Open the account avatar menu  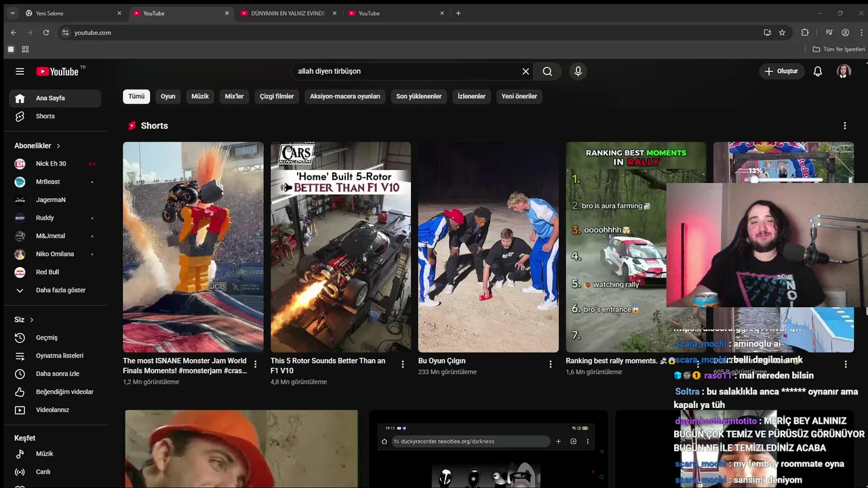click(844, 71)
